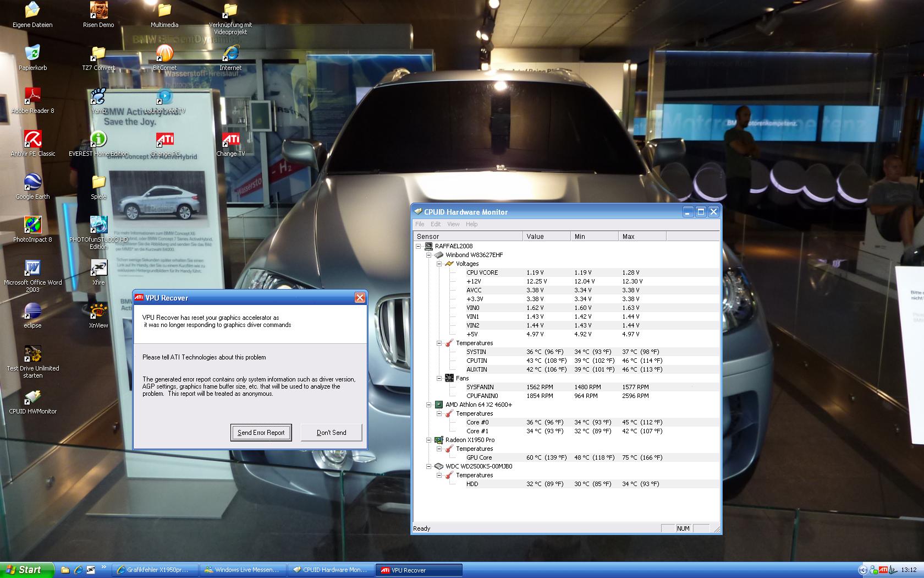Open the Edit menu in Hardware Monitor
This screenshot has width=924, height=578.
click(x=436, y=224)
